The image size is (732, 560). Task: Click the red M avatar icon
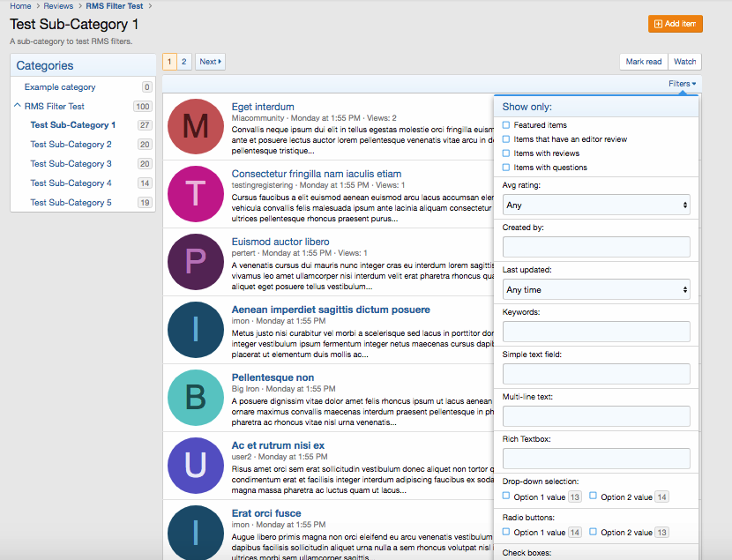click(196, 127)
